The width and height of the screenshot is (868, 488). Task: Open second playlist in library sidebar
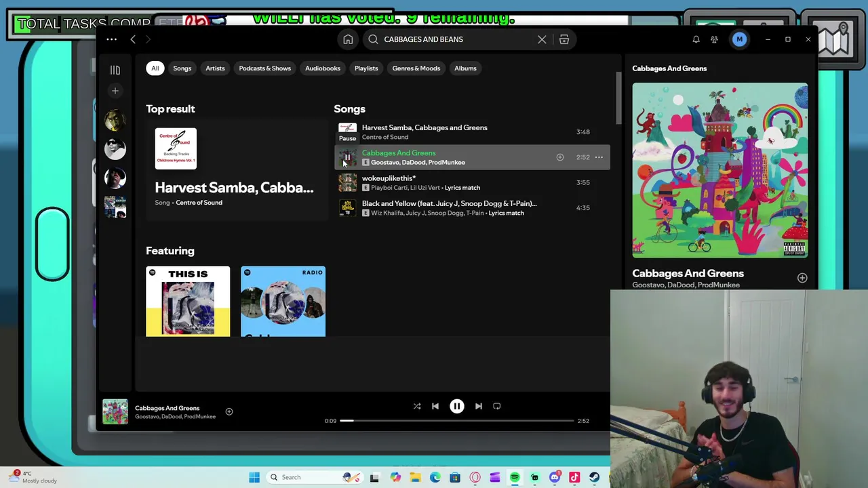(x=115, y=149)
